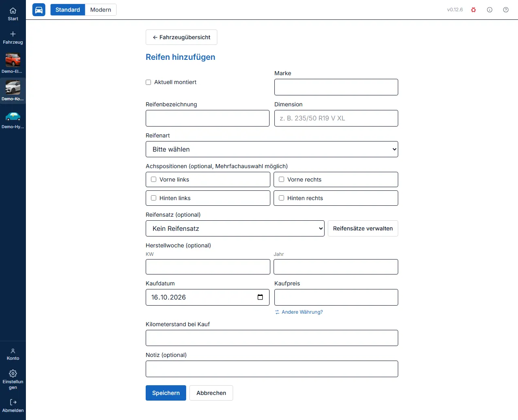The width and height of the screenshot is (518, 420).
Task: Add new Fahrzeug via plus icon
Action: tap(13, 34)
